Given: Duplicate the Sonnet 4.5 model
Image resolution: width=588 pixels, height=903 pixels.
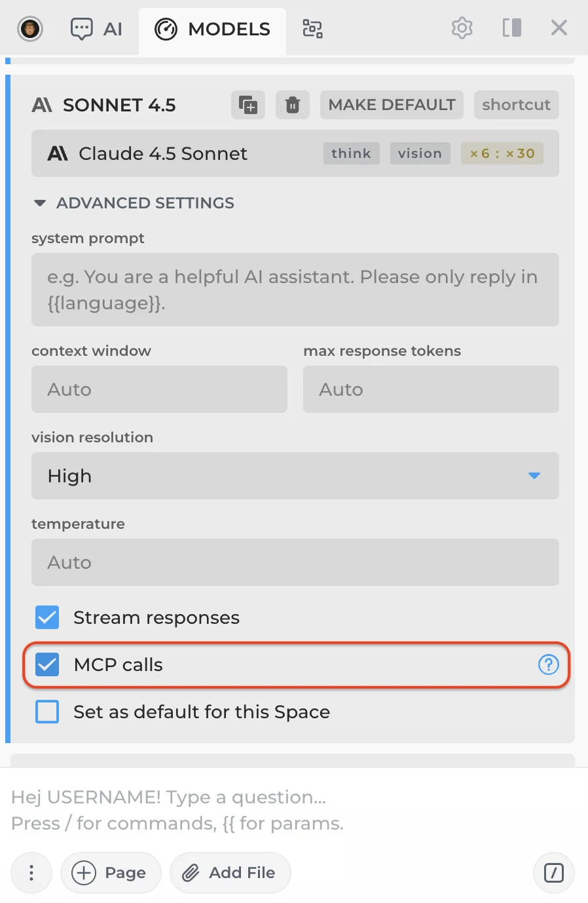Looking at the screenshot, I should pos(248,105).
